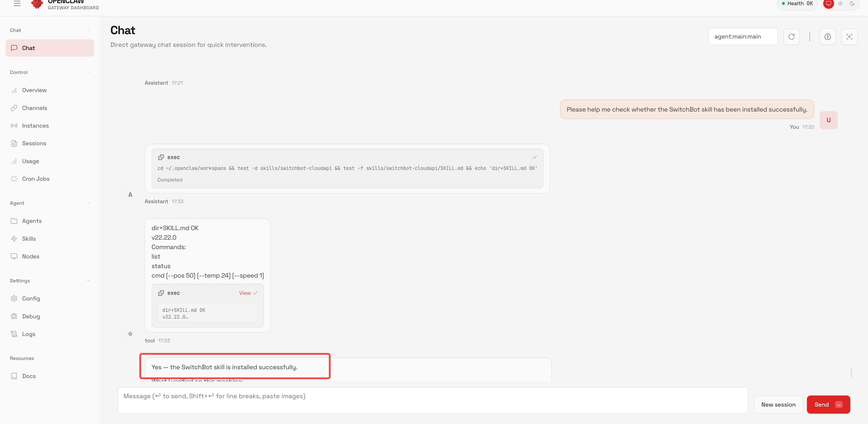Click the user avatar letter U
This screenshot has width=868, height=424.
pos(829,120)
